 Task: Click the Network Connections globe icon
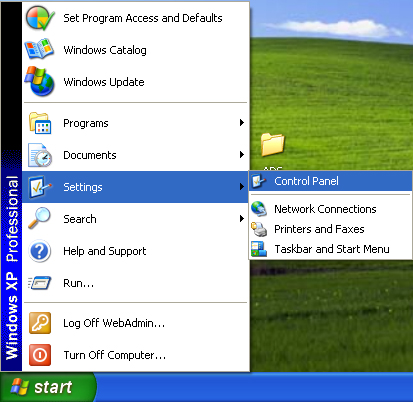tap(259, 209)
